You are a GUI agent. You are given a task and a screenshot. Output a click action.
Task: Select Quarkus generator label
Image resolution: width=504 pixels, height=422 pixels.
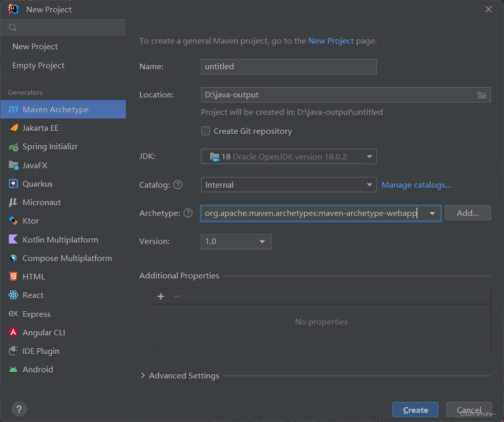37,184
